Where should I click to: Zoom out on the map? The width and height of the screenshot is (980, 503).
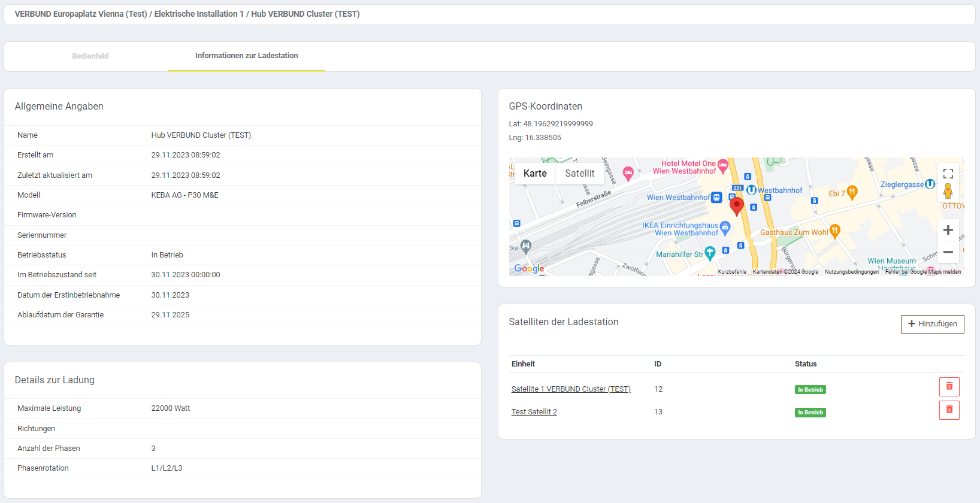pos(948,252)
